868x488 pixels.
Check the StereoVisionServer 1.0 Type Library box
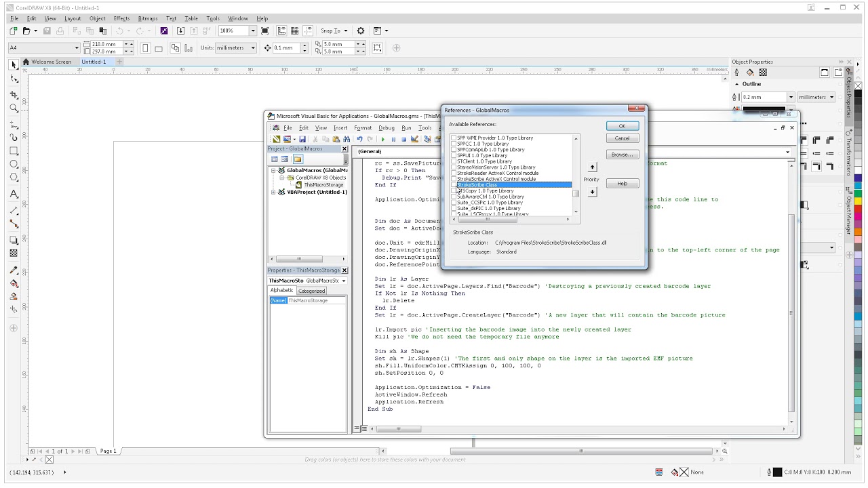click(x=454, y=167)
